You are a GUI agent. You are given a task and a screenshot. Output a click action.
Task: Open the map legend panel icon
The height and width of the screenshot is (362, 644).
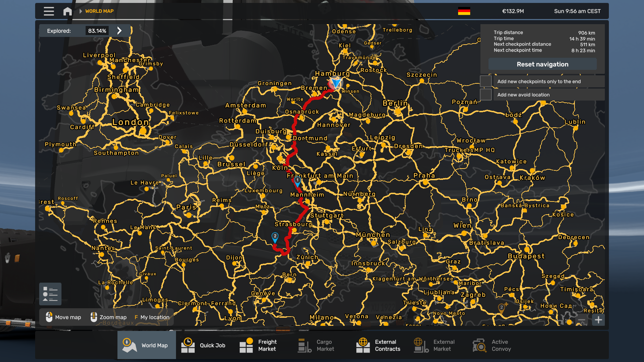pos(50,294)
